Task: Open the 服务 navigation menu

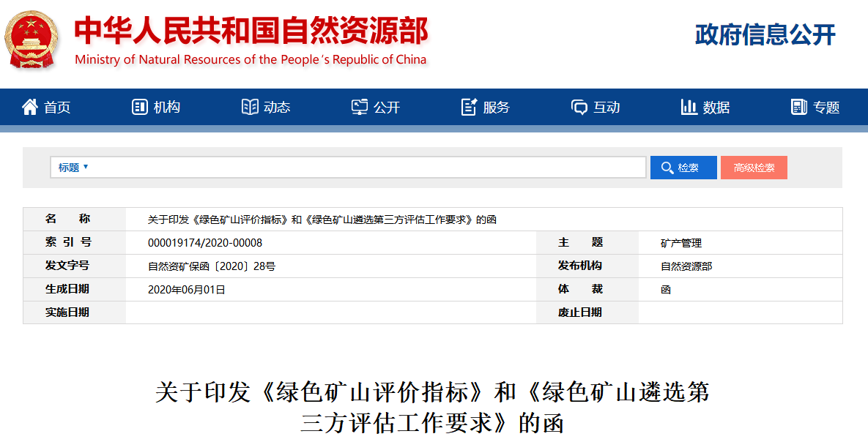Action: (x=496, y=108)
